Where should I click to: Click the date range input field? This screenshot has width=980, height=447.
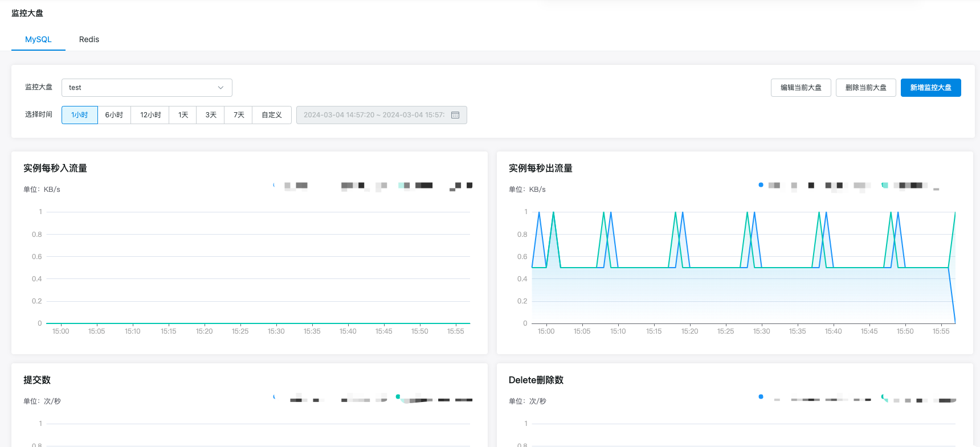click(x=374, y=115)
